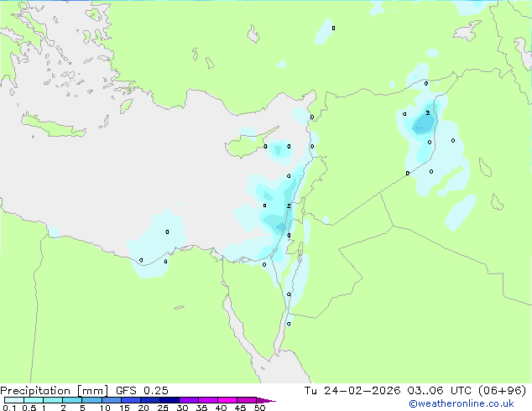Click the legend label '20'
Image resolution: width=532 pixels, height=411 pixels.
coord(143,408)
